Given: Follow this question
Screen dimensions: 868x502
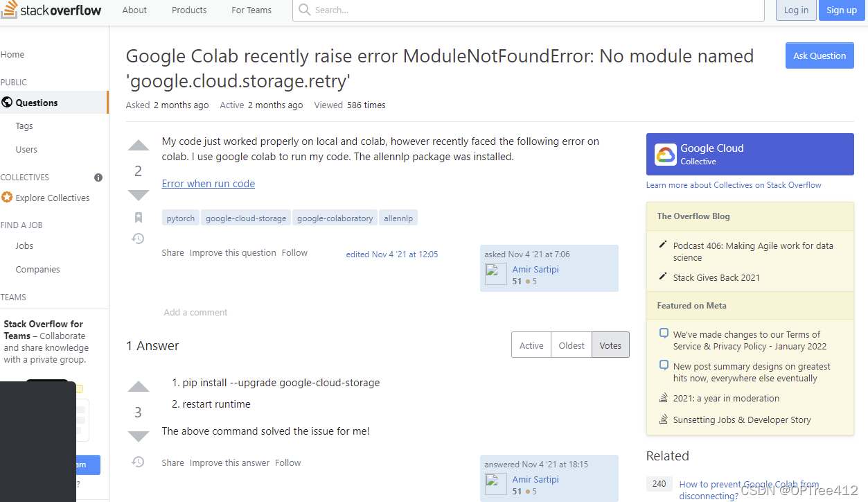Looking at the screenshot, I should (294, 252).
